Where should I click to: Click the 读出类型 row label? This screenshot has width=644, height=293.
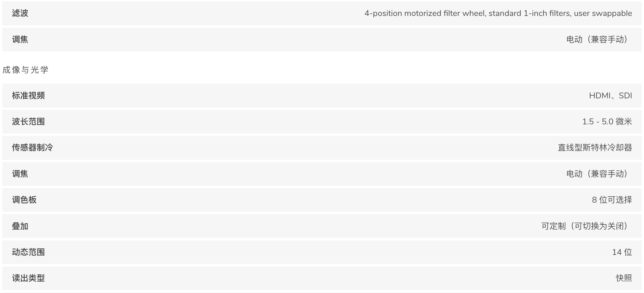click(28, 278)
